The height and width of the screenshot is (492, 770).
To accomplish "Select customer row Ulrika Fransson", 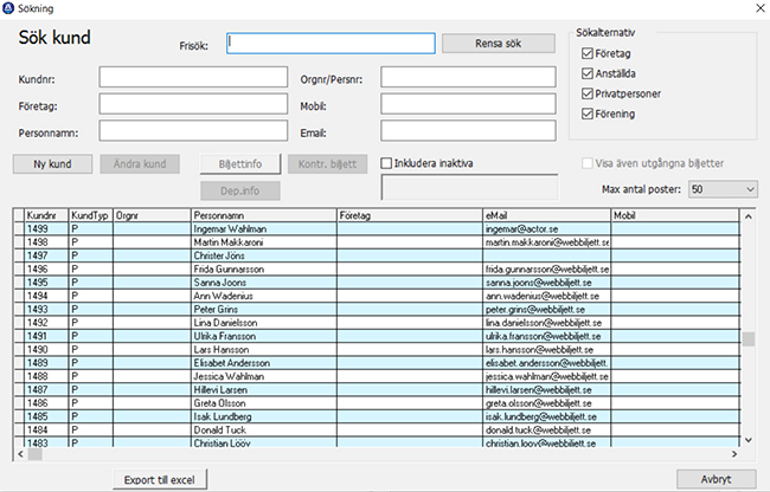I will [x=376, y=336].
